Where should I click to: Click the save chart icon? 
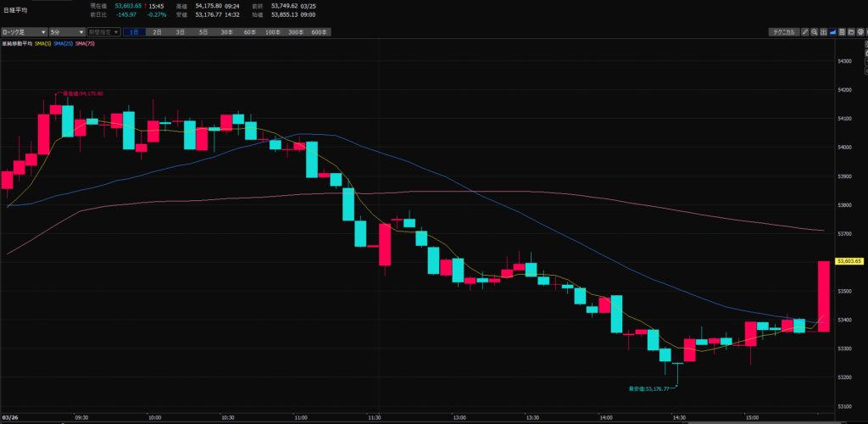843,32
